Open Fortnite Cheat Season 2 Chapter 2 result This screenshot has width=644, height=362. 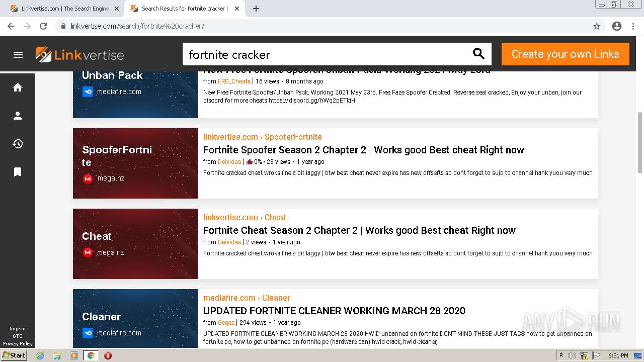tap(359, 230)
